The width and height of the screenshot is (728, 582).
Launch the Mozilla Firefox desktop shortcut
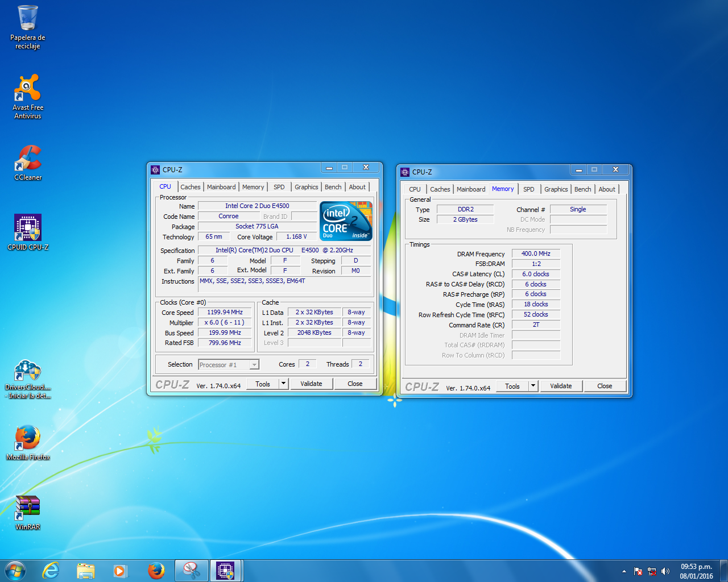click(x=28, y=442)
